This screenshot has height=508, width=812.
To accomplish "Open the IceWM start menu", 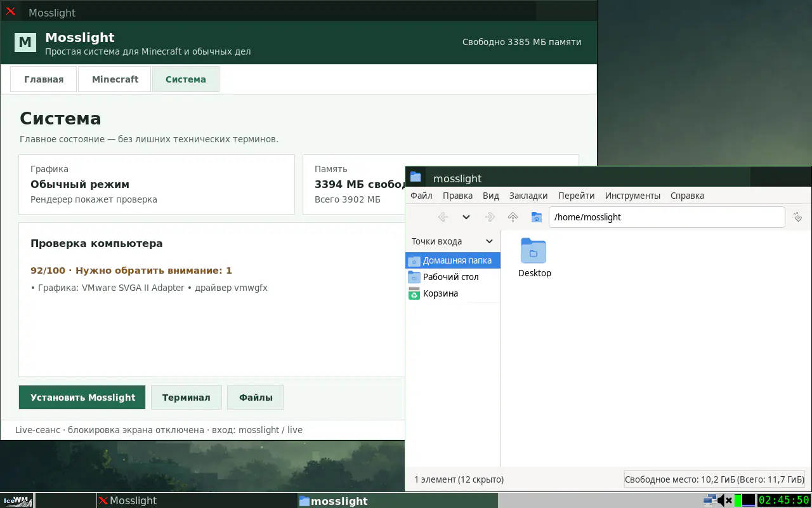I will 16,500.
